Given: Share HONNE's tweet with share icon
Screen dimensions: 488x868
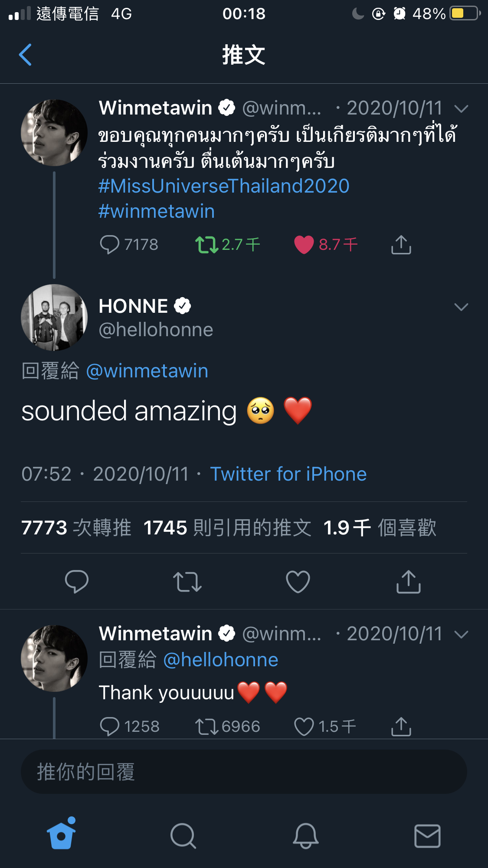Looking at the screenshot, I should coord(409,581).
